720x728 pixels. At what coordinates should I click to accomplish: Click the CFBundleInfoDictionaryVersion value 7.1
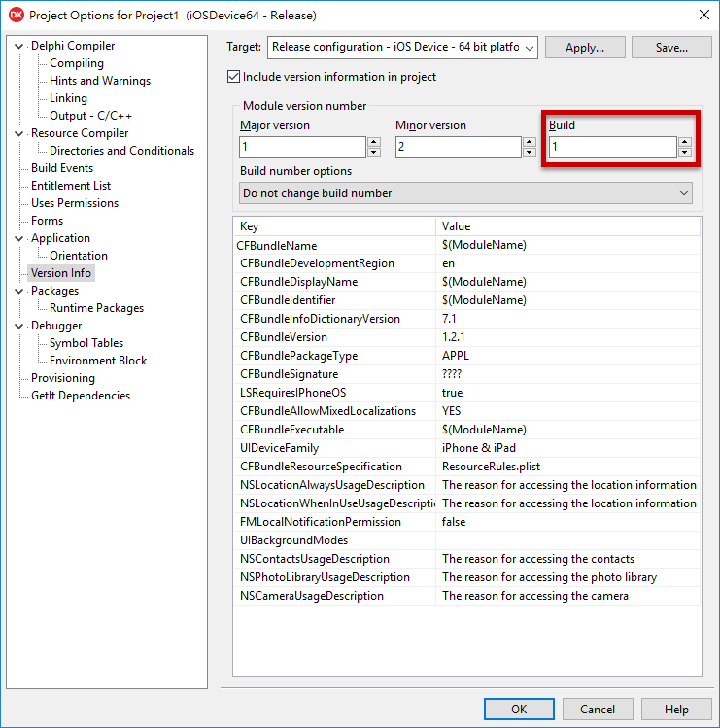click(567, 319)
